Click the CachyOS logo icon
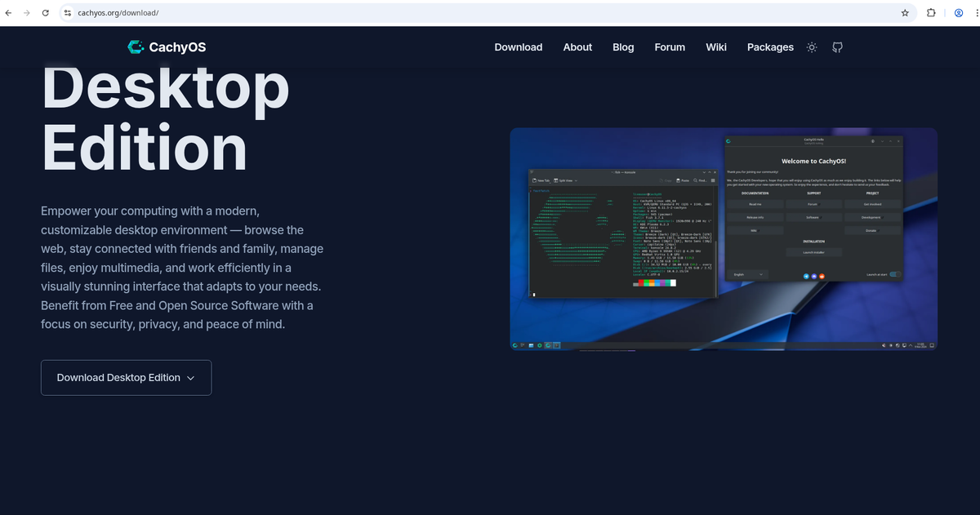 136,47
